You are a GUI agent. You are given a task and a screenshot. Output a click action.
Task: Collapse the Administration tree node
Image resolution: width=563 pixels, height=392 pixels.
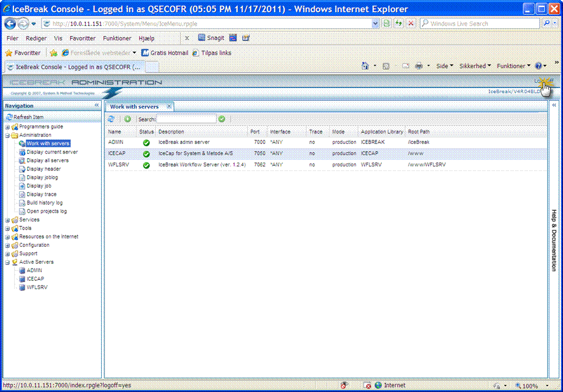(x=7, y=135)
